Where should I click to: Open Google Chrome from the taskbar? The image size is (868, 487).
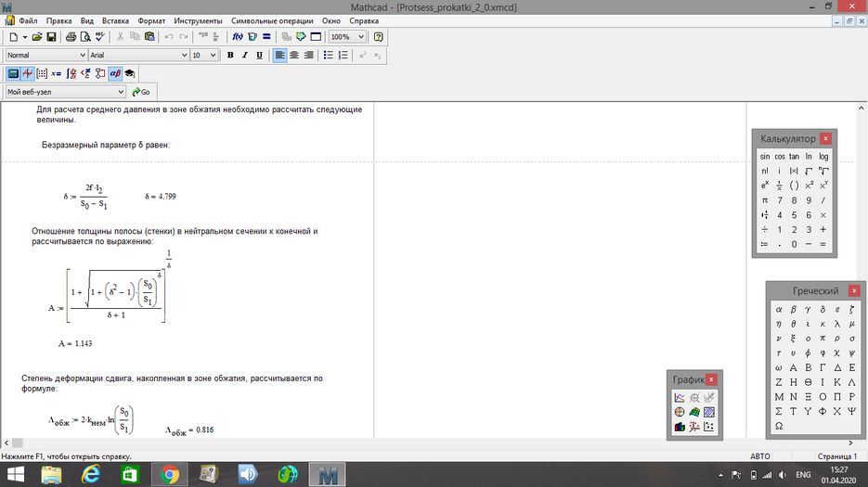[170, 474]
